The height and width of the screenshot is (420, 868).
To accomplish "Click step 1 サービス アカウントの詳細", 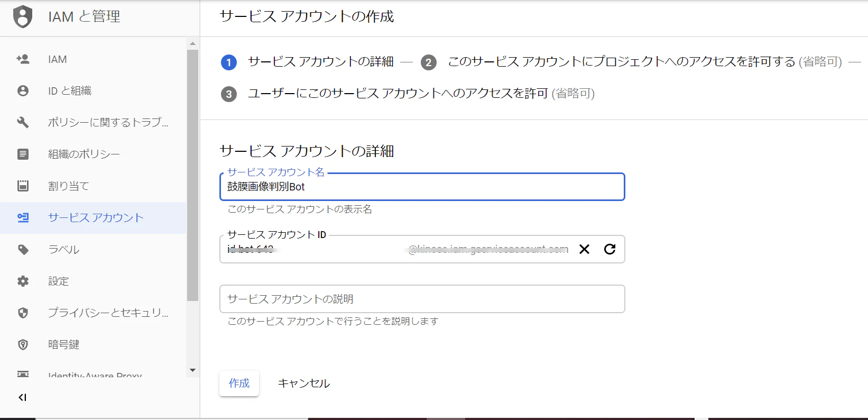I will pyautogui.click(x=307, y=62).
